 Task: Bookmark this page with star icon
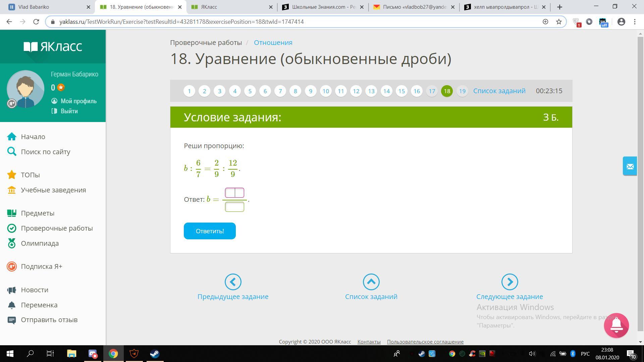click(x=559, y=22)
